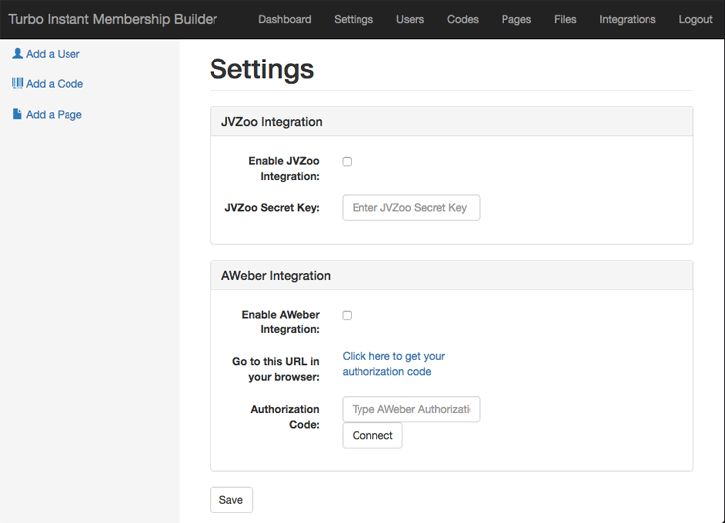Viewport: 725px width, 523px height.
Task: Open the Codes navigation item
Action: click(463, 19)
